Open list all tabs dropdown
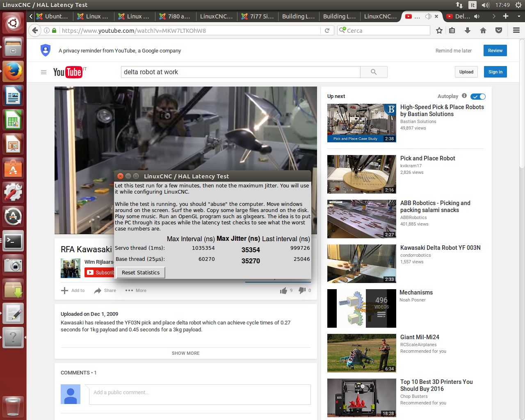525x420 pixels. click(x=519, y=16)
